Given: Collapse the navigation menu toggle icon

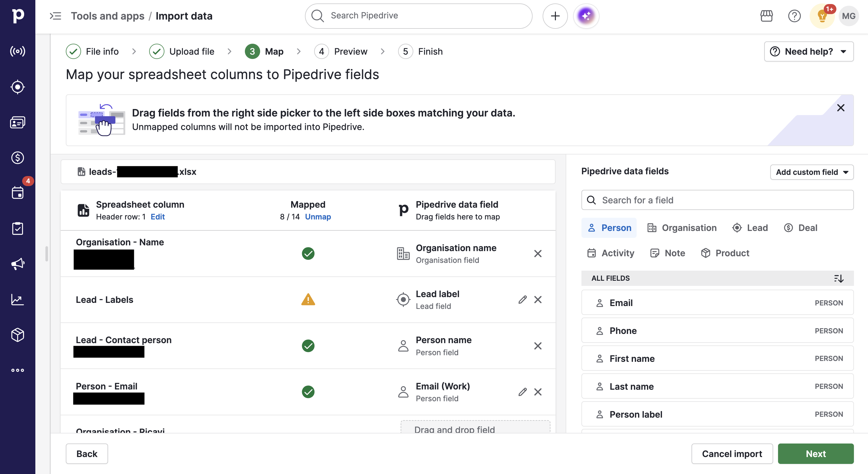Looking at the screenshot, I should click(x=55, y=16).
